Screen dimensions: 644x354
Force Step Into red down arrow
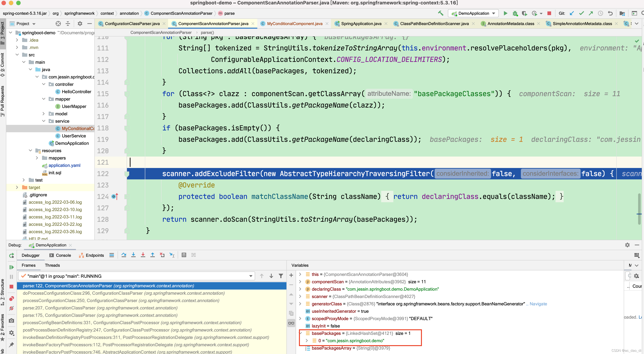tap(143, 255)
